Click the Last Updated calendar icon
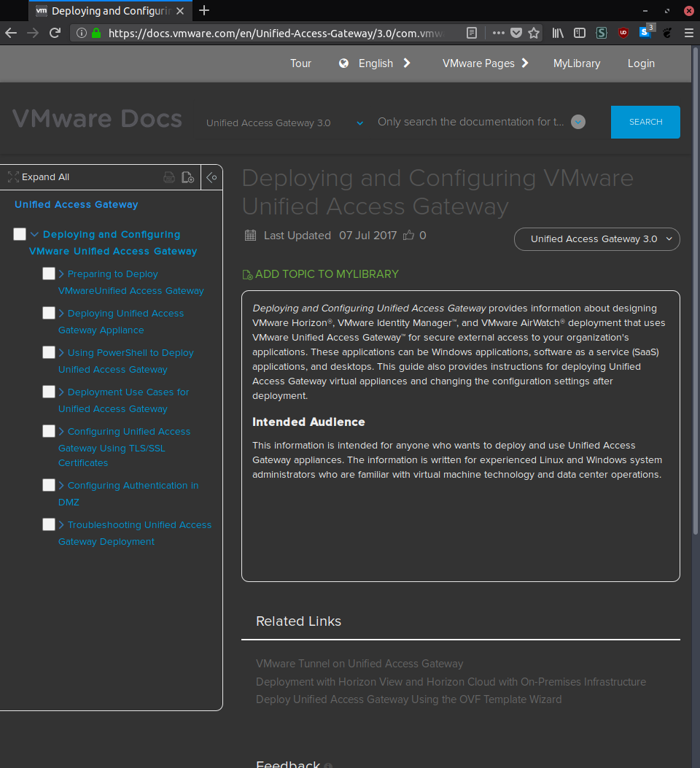This screenshot has width=700, height=768. (x=250, y=235)
